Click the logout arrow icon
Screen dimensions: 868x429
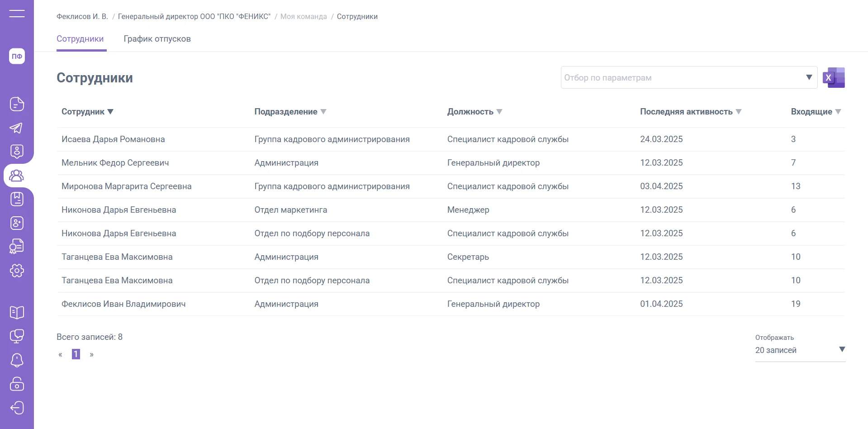(17, 408)
